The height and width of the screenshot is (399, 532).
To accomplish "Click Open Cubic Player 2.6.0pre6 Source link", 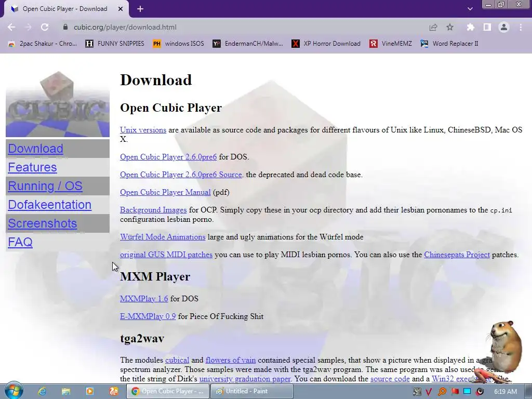I will pyautogui.click(x=181, y=175).
